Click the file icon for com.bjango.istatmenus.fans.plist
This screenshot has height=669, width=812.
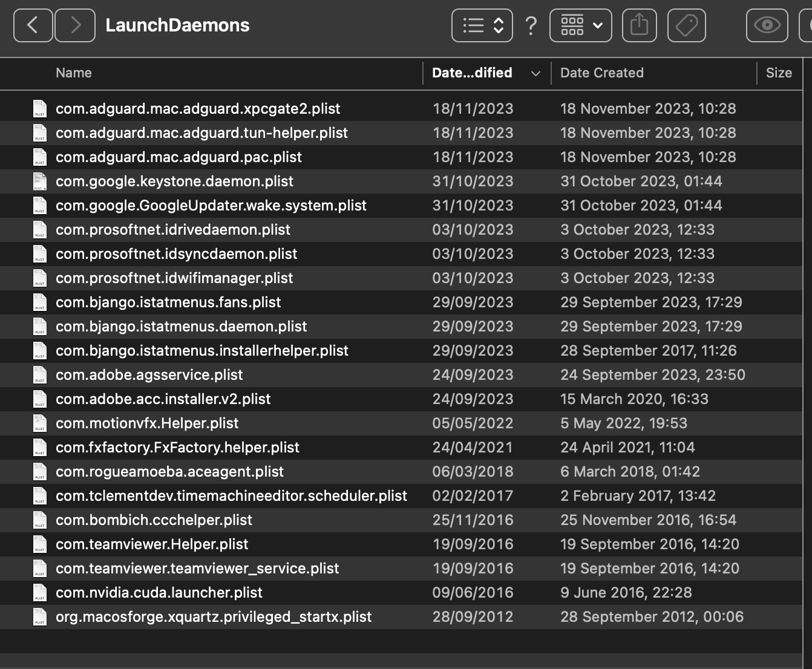[40, 302]
